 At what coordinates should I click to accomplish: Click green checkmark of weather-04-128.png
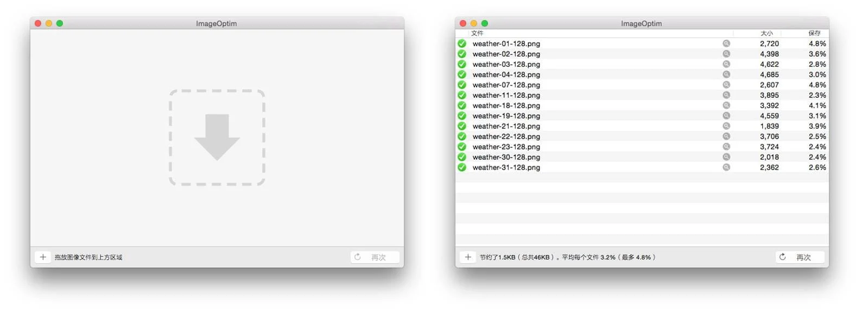click(462, 74)
